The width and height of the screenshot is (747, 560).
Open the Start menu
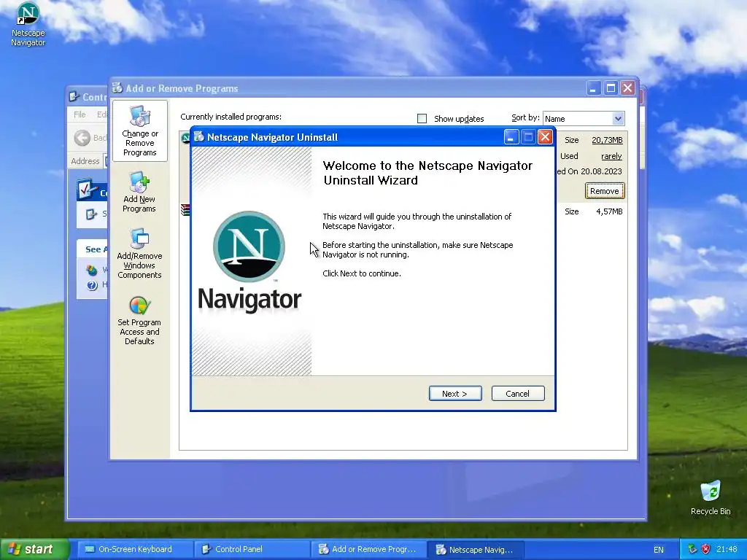34,549
